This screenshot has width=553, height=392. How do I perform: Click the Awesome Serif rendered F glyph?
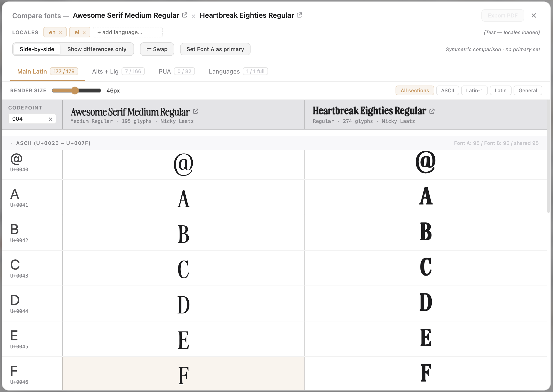point(183,375)
